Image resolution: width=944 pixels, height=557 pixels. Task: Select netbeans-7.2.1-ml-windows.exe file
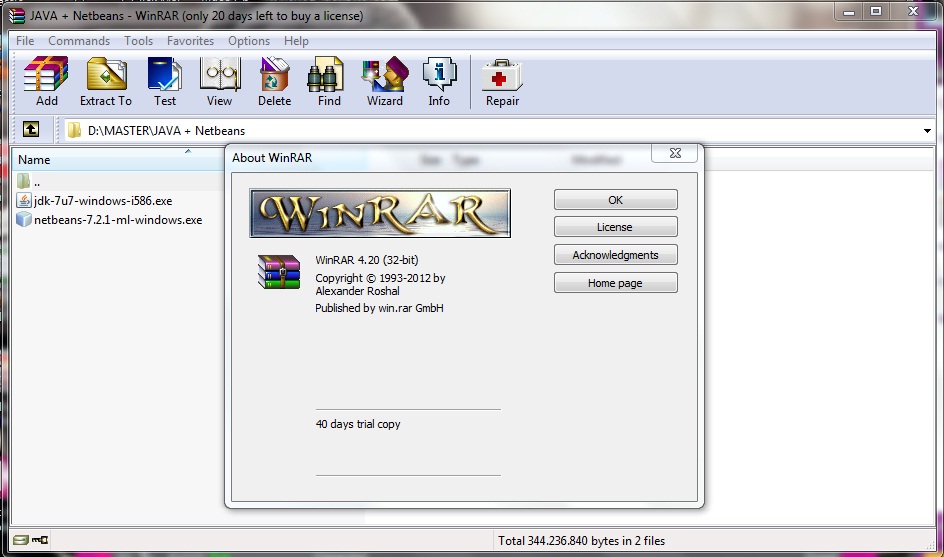tap(118, 220)
